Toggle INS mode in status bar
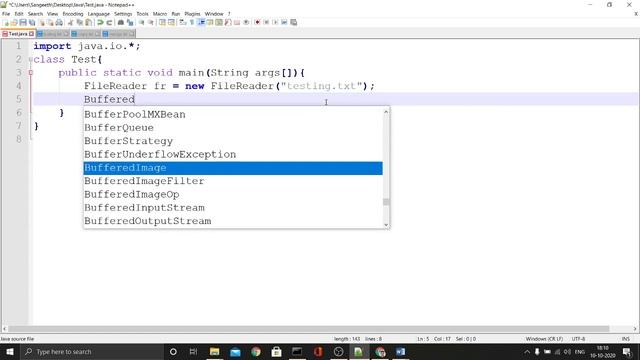Viewport: 640px width, 360px height. pos(625,339)
